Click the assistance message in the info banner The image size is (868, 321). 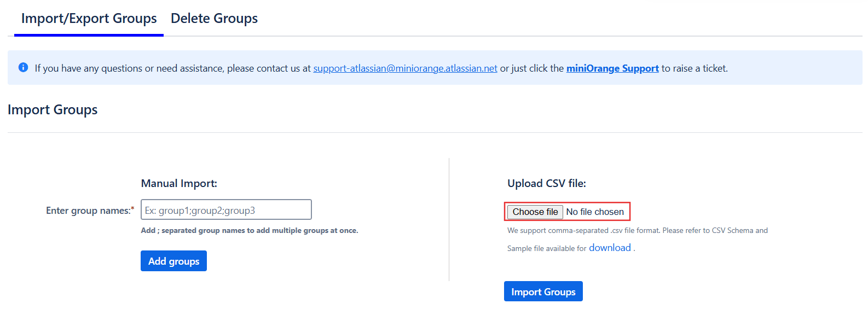[172, 68]
